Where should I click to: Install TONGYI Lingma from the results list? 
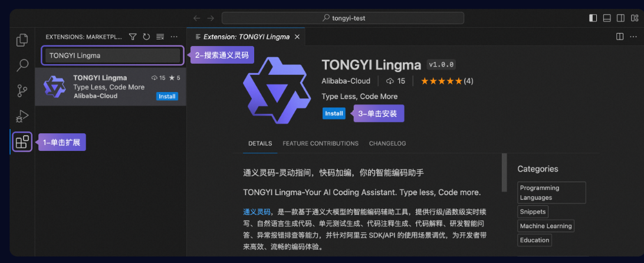click(x=167, y=97)
